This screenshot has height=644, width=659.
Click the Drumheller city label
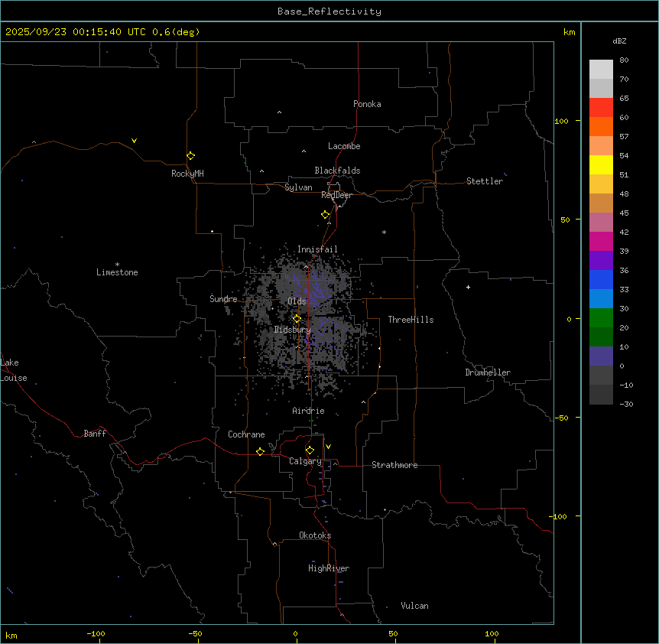tap(488, 372)
